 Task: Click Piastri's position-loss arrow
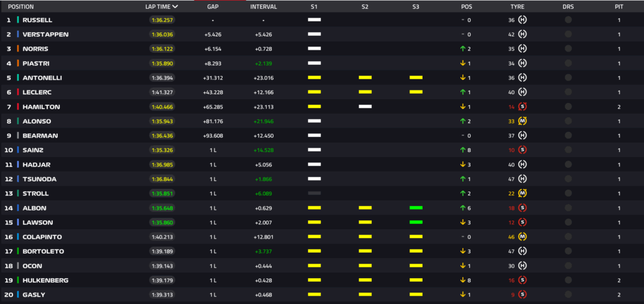coord(463,63)
